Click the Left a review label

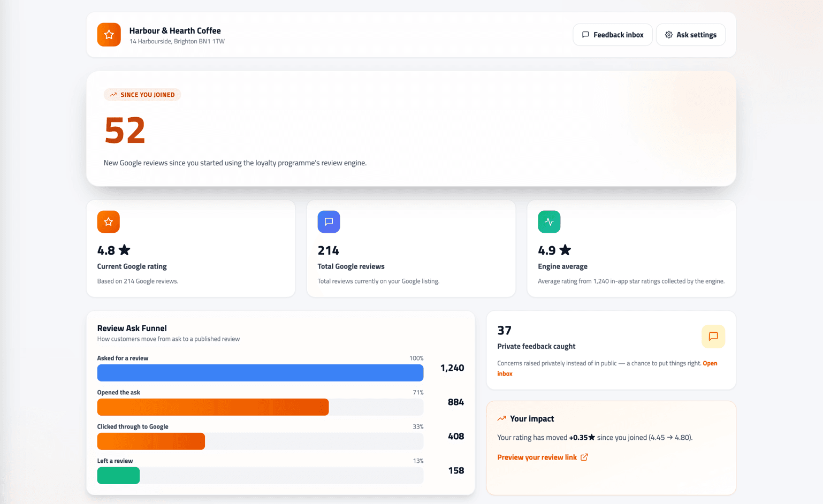tap(115, 461)
